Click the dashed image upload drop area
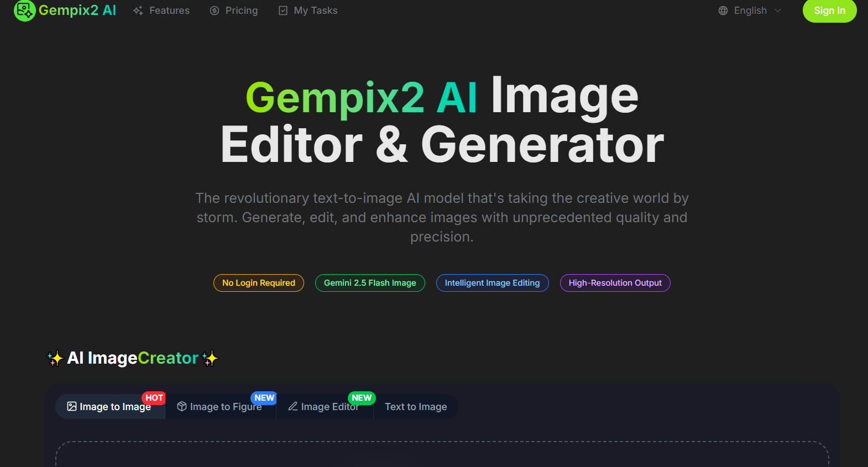This screenshot has height=467, width=868. 442,454
